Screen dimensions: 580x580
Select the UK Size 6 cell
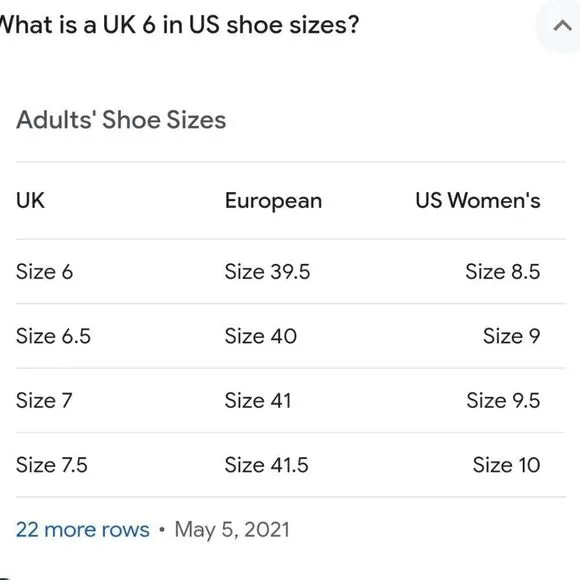pos(44,272)
